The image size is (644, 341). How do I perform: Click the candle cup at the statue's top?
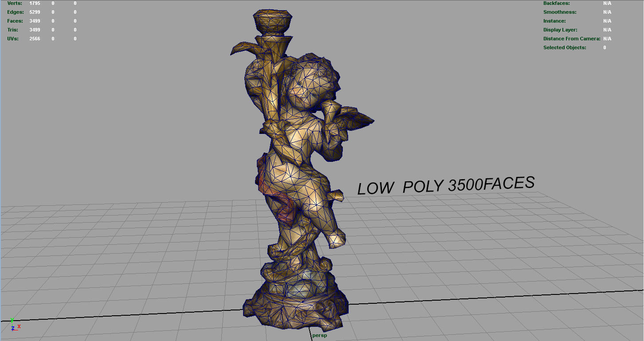(273, 22)
